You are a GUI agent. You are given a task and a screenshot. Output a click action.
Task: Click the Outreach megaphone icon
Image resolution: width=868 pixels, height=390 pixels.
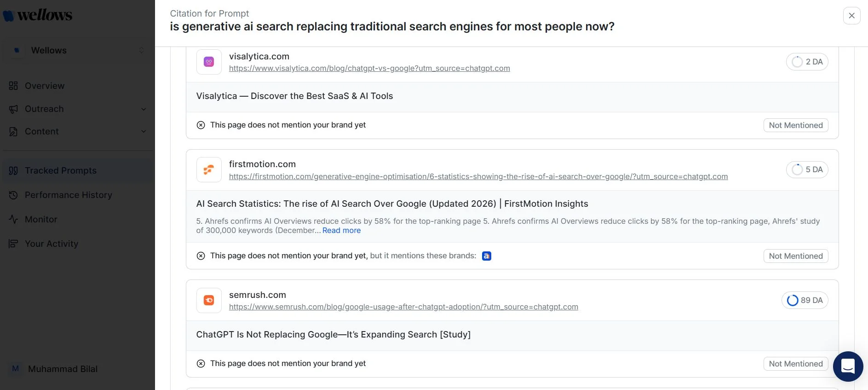pos(13,109)
